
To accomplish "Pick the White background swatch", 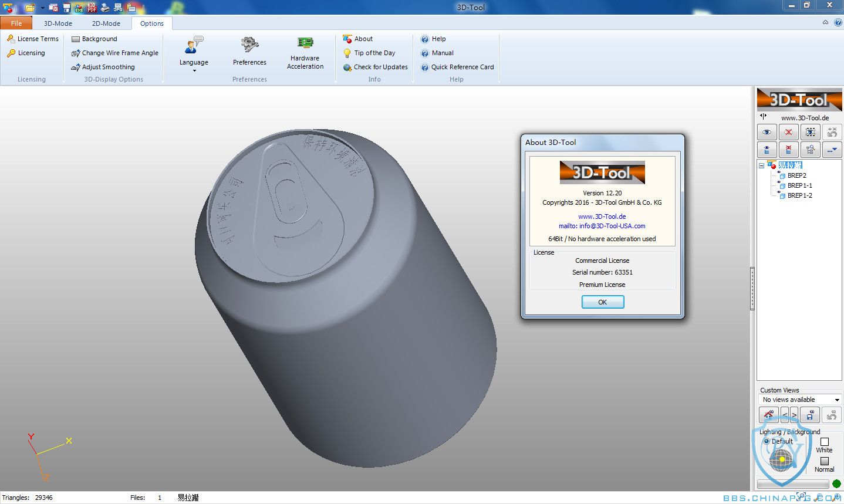I will click(825, 441).
